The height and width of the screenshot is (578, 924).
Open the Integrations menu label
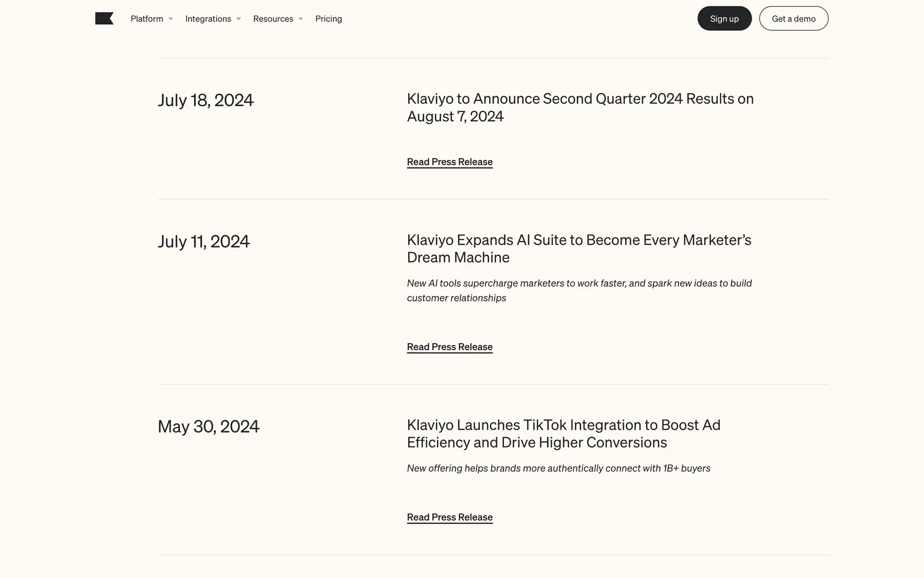point(208,19)
